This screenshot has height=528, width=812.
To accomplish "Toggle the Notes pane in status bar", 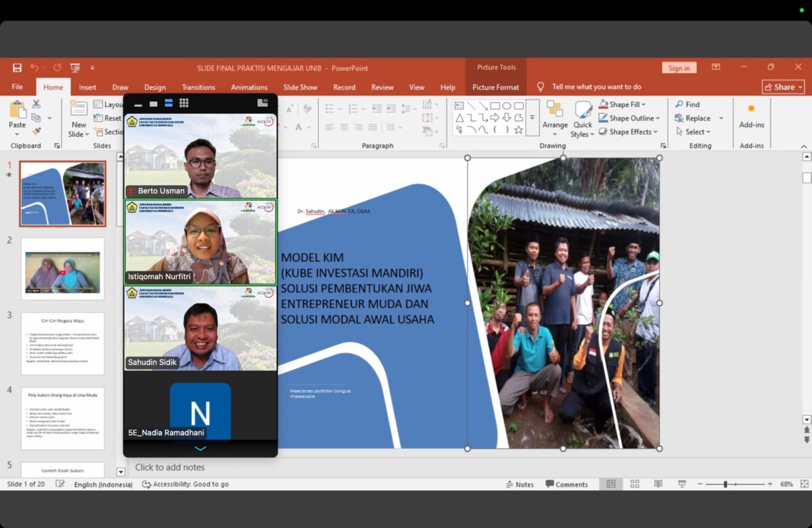I will pos(520,484).
